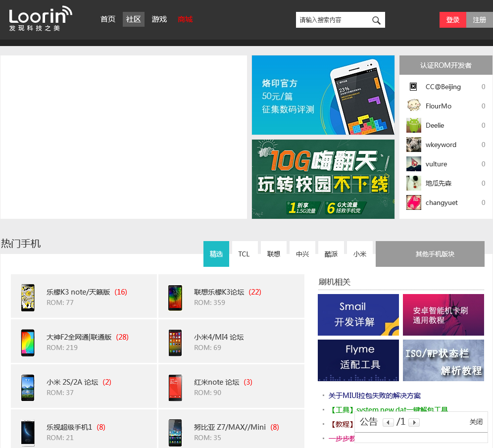493x448 pixels.
Task: Open Deelie android avatar
Action: click(414, 125)
